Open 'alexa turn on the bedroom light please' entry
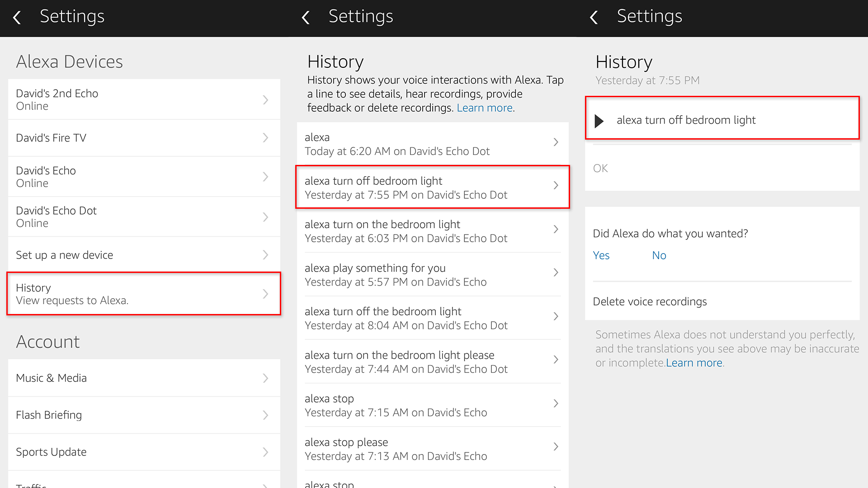Viewport: 868px width, 488px height. (x=433, y=362)
